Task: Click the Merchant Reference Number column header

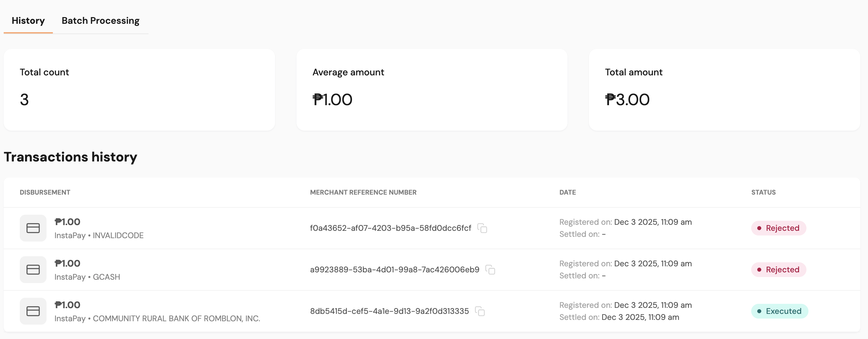Action: (x=363, y=192)
